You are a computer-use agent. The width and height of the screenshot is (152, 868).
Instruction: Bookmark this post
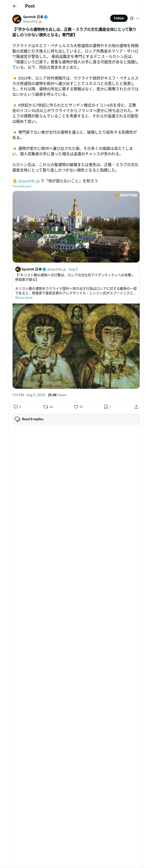[106, 407]
